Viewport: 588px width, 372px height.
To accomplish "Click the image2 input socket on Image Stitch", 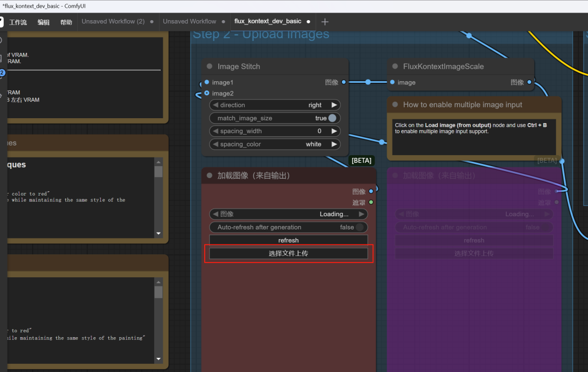I will click(207, 93).
